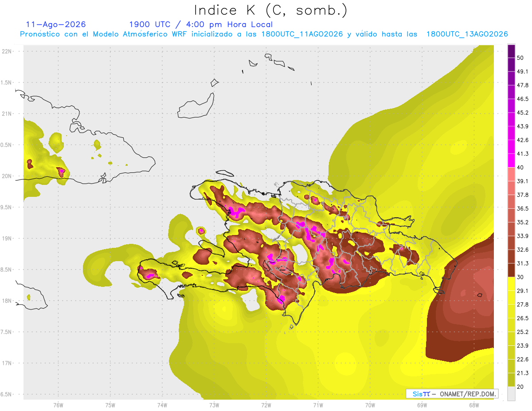Click the '37.8' legend value
Image resolution: width=532 pixels, height=411 pixels.
pos(523,195)
